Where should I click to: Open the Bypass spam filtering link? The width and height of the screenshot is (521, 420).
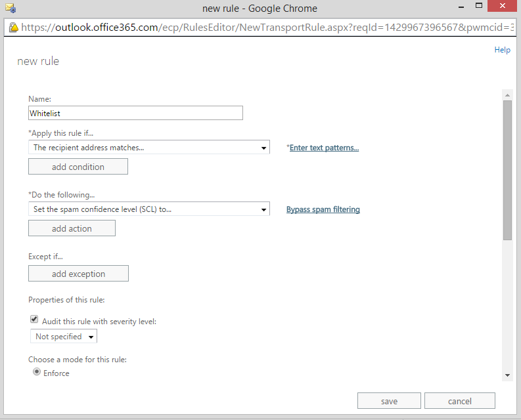click(323, 209)
